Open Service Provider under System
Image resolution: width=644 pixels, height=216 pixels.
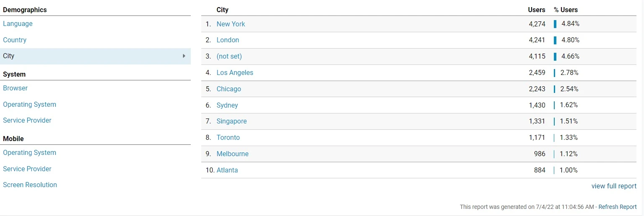[x=27, y=121]
